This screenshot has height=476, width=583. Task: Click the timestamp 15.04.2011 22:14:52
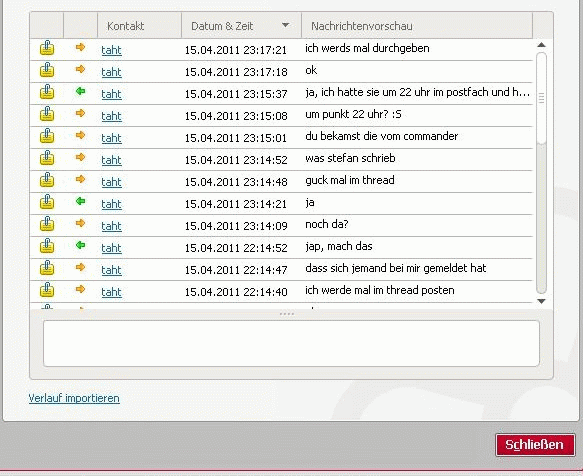[x=236, y=248]
